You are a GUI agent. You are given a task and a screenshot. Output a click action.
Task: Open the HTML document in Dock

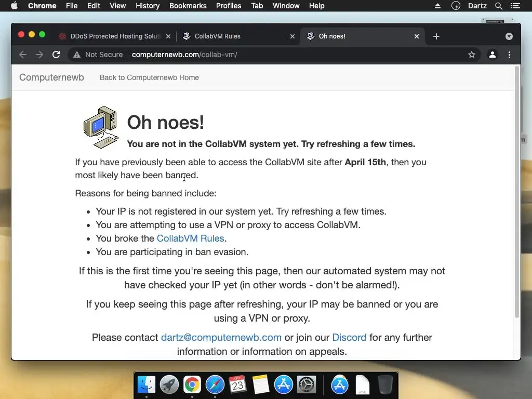coord(362,385)
